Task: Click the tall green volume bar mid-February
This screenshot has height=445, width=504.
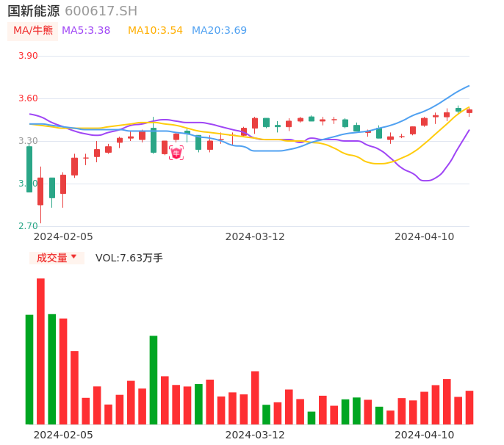Action: click(x=154, y=380)
